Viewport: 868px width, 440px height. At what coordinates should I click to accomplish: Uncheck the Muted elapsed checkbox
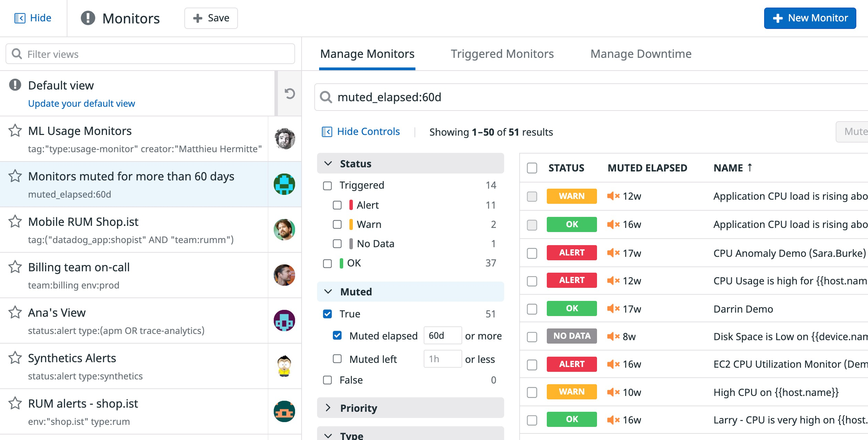337,336
